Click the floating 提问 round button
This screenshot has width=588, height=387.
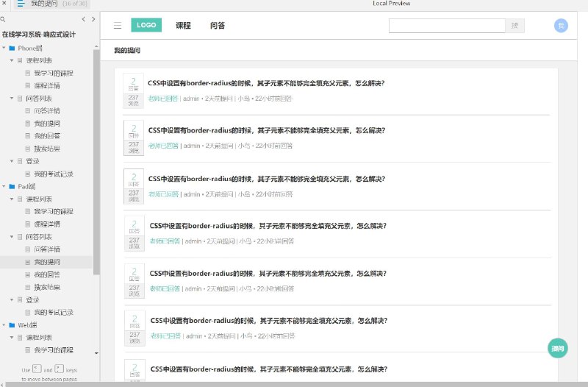558,348
